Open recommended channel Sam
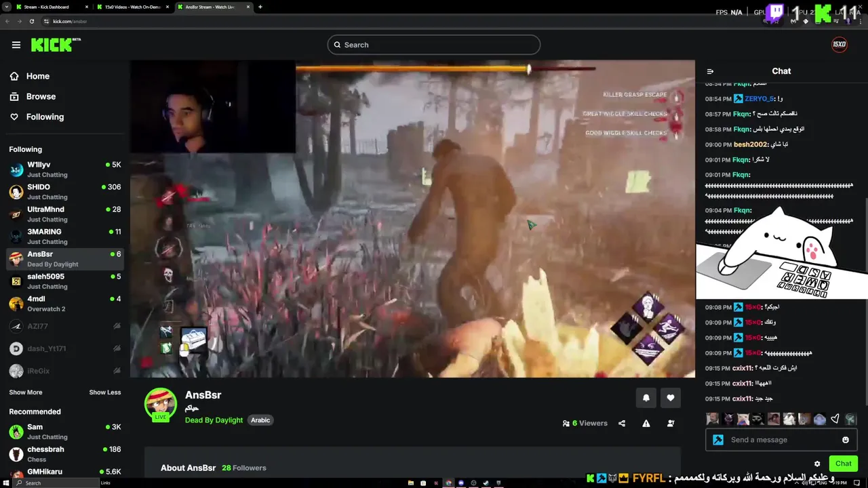868x488 pixels. 65,432
